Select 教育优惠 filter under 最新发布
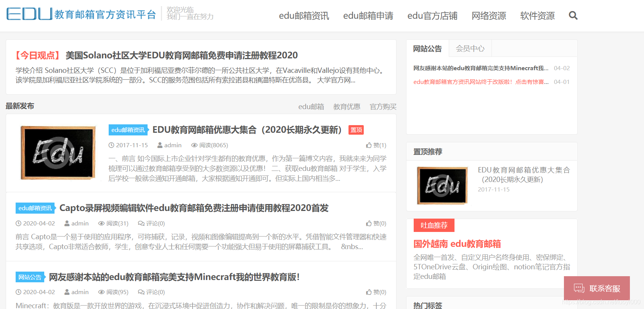Viewport: 644px width, 309px height. (x=347, y=107)
